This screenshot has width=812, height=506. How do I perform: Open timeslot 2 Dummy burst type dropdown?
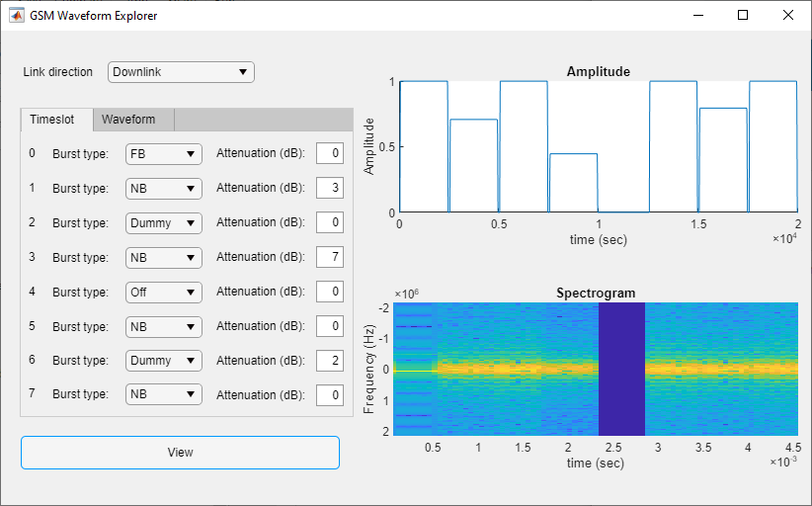[x=164, y=223]
